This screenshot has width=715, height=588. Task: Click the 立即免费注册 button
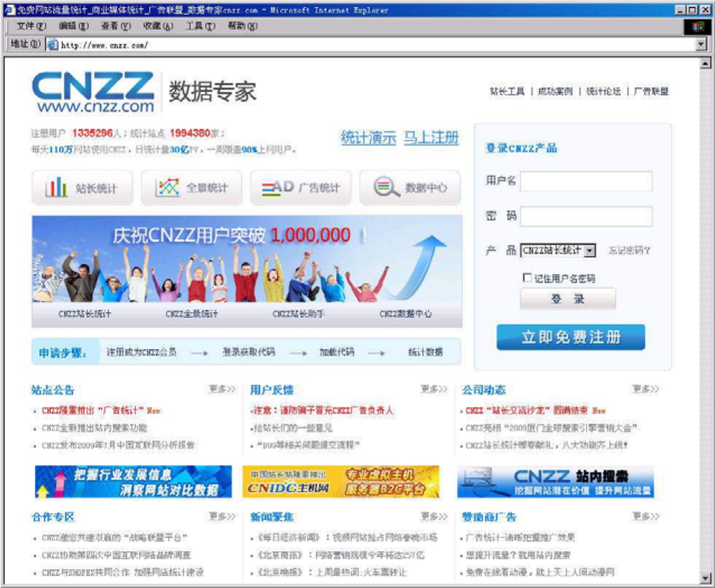pos(570,337)
